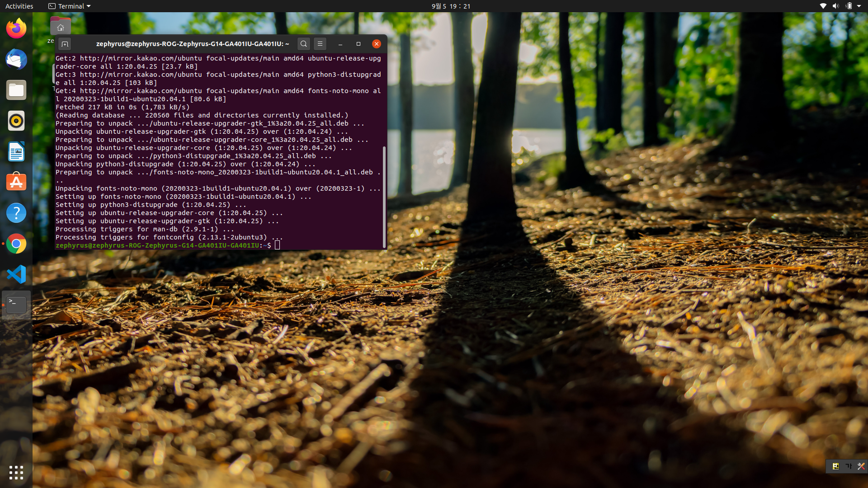Open the terminal hamburger menu

point(320,44)
